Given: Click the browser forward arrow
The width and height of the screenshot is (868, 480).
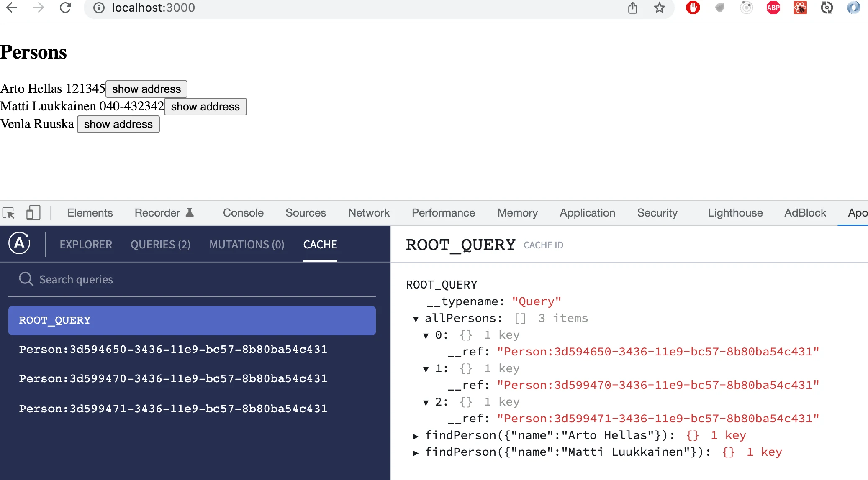Looking at the screenshot, I should [x=39, y=8].
